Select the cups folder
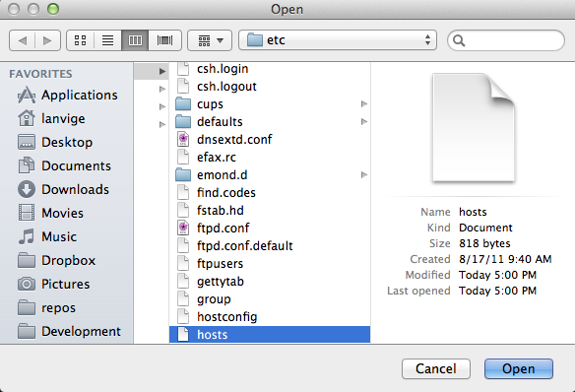 point(270,104)
